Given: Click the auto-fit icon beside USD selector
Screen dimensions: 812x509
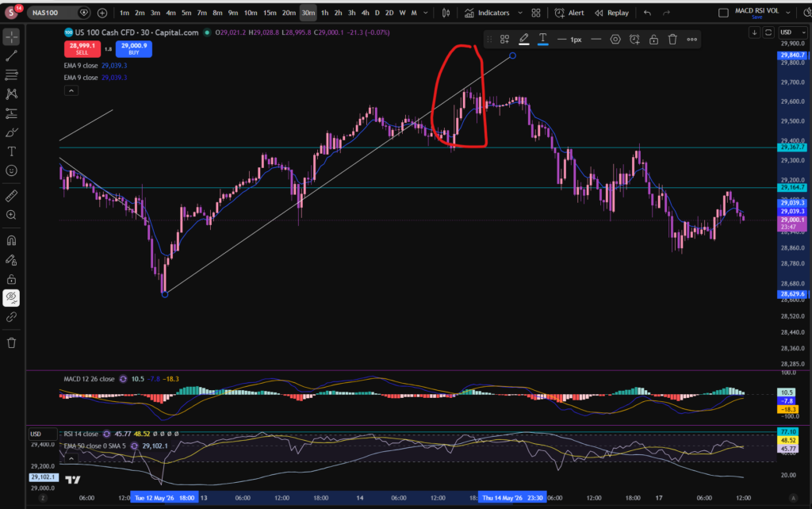Looking at the screenshot, I should click(768, 32).
